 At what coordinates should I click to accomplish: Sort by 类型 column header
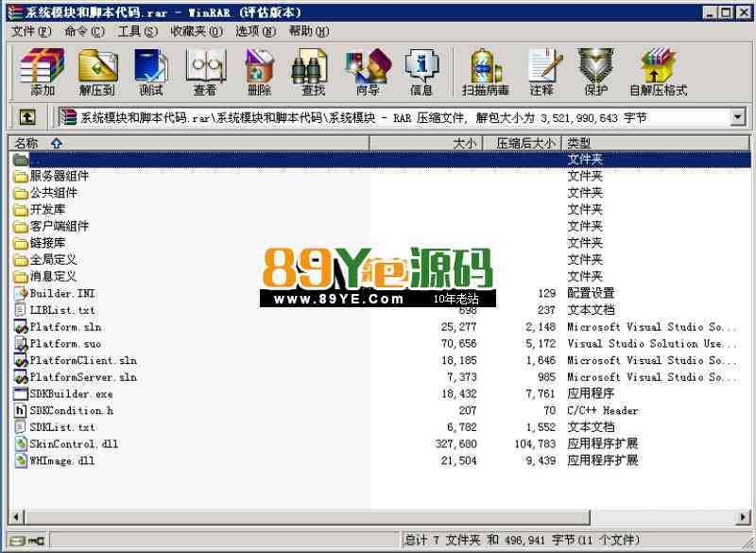click(656, 143)
